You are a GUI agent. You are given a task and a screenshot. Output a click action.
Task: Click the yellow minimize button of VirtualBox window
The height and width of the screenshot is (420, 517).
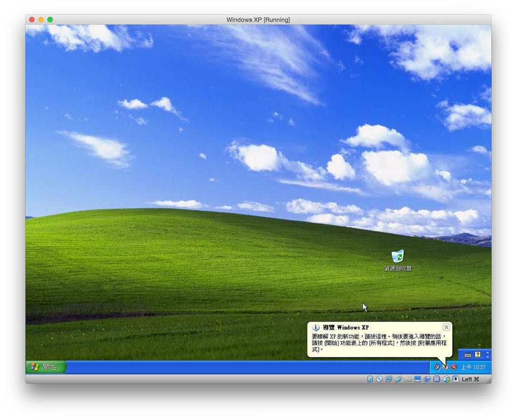(41, 20)
